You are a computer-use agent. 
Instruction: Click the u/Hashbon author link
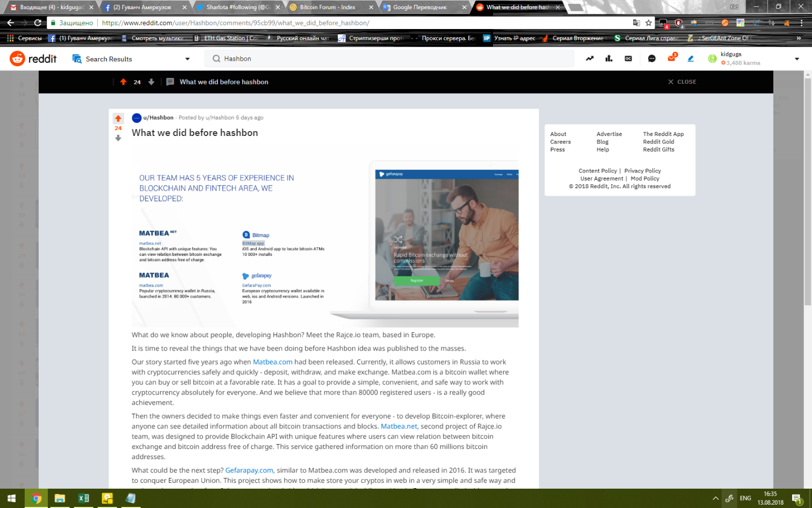(158, 118)
